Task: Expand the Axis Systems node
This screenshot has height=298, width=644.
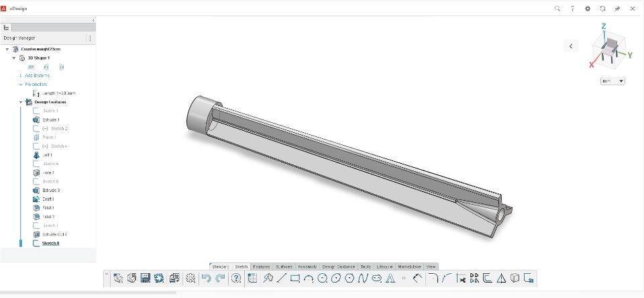Action: tap(21, 76)
